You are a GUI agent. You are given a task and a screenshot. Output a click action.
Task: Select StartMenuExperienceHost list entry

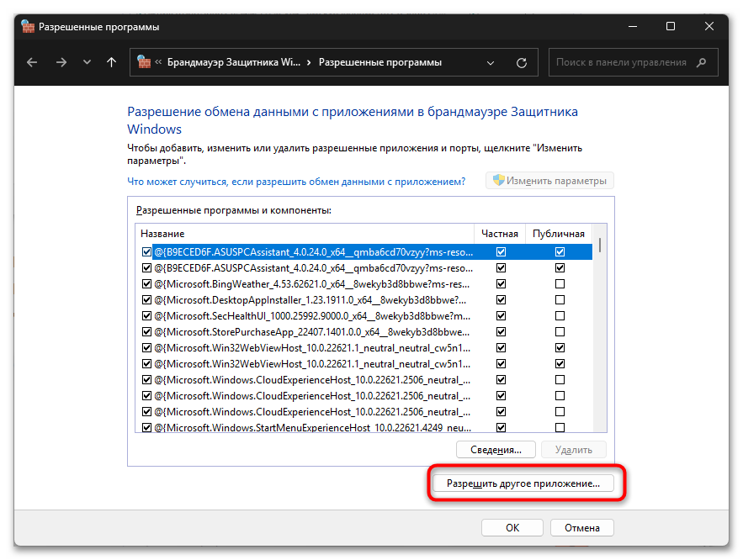coord(312,427)
